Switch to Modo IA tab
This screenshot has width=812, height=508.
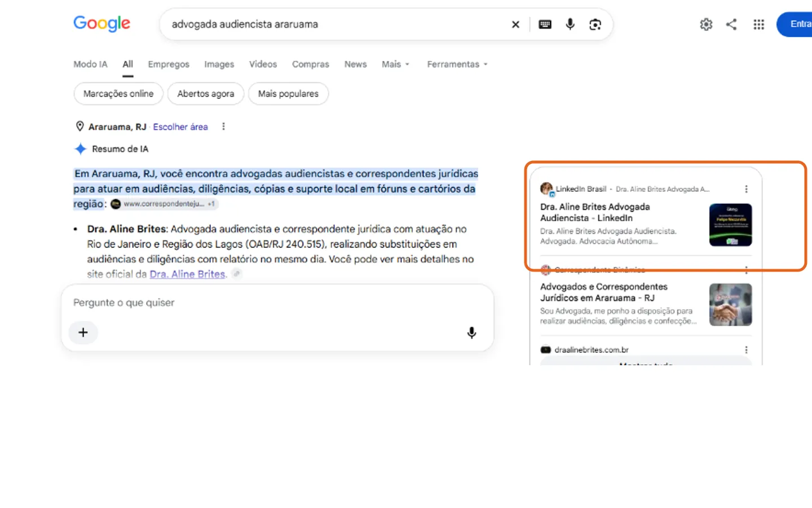[90, 64]
